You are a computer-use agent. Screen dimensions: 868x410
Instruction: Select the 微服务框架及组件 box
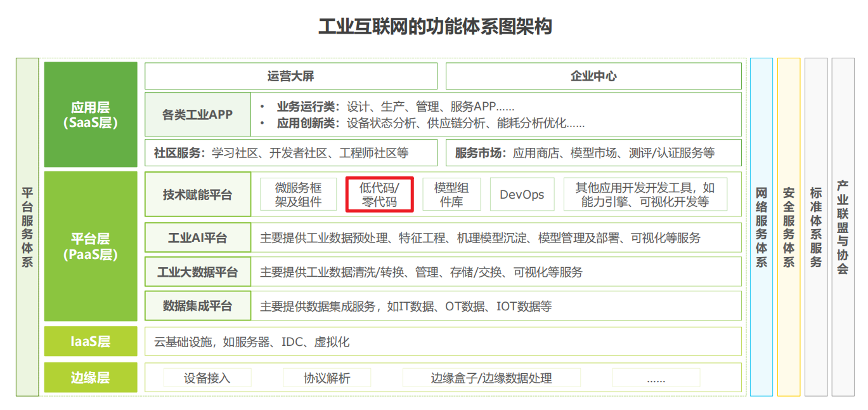(x=298, y=195)
